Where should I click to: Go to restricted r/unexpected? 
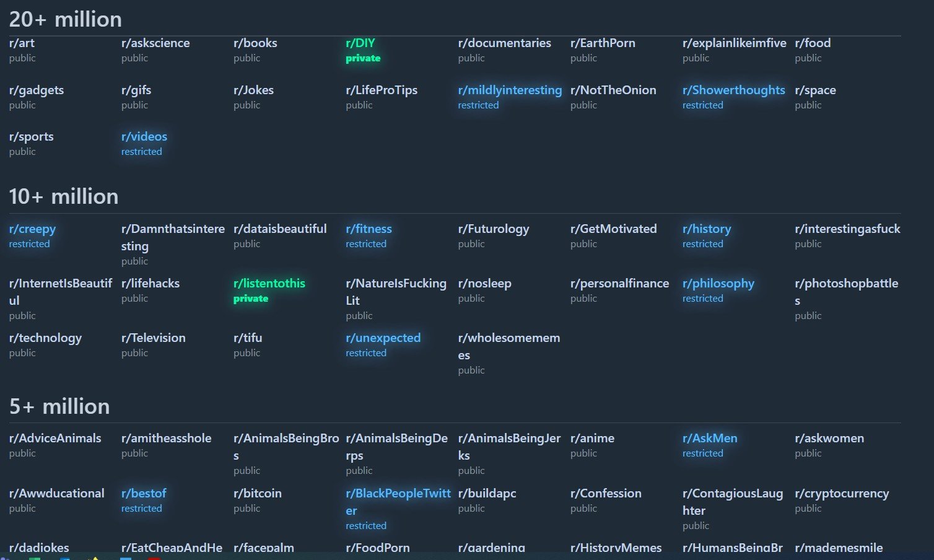tap(383, 338)
